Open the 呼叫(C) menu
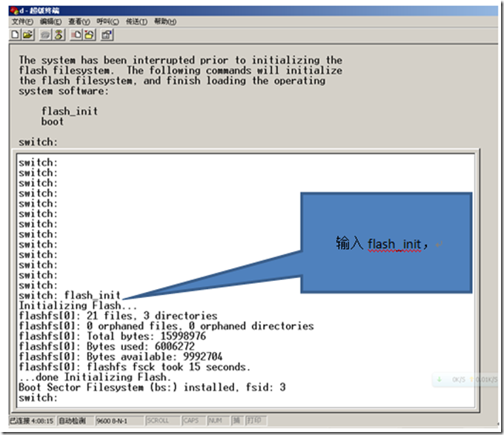Viewport: 504px width, 435px height. 107,21
